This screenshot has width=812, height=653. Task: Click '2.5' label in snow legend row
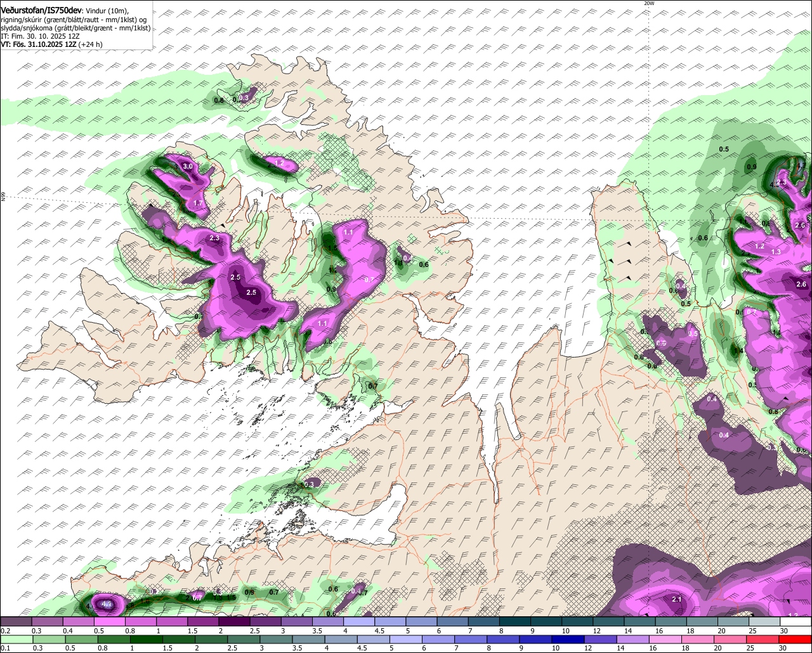pyautogui.click(x=256, y=631)
